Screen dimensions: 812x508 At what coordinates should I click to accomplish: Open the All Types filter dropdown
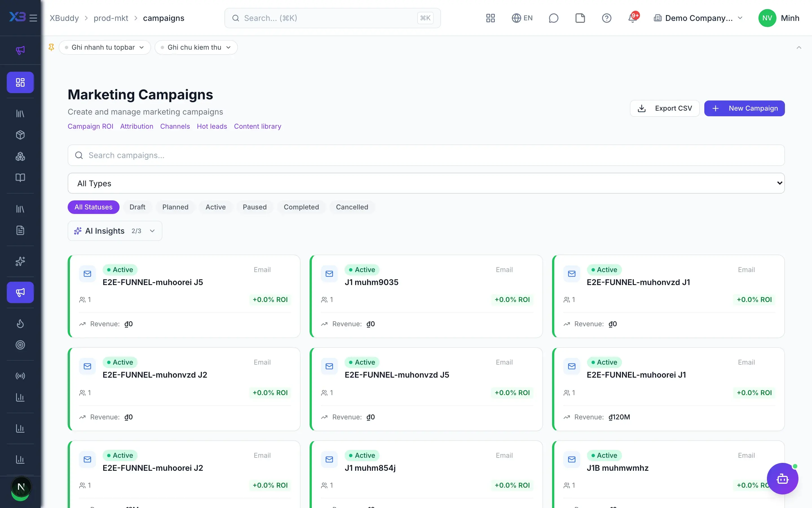(x=426, y=183)
